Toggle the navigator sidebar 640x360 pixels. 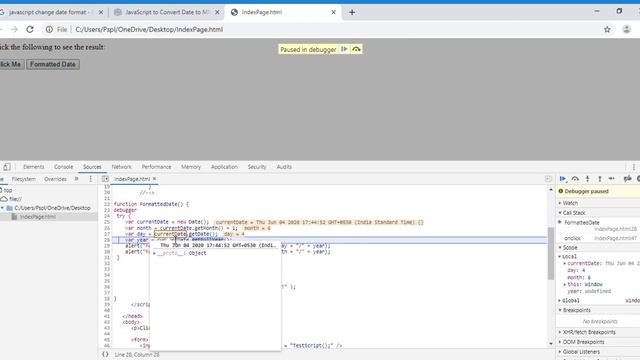[105, 179]
